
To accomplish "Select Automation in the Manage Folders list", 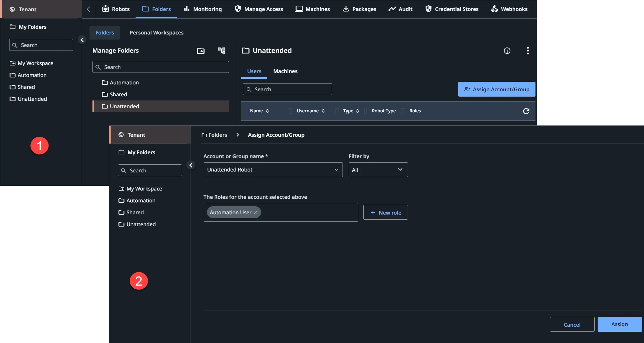I will pyautogui.click(x=161, y=83).
